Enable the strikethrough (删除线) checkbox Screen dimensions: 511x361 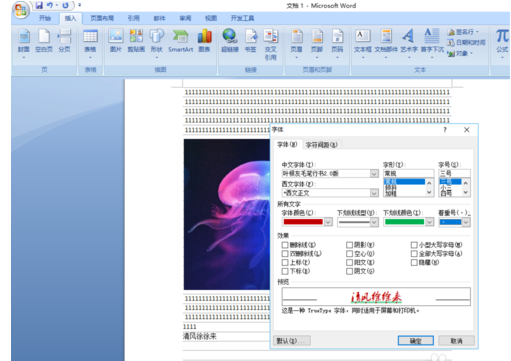click(285, 245)
